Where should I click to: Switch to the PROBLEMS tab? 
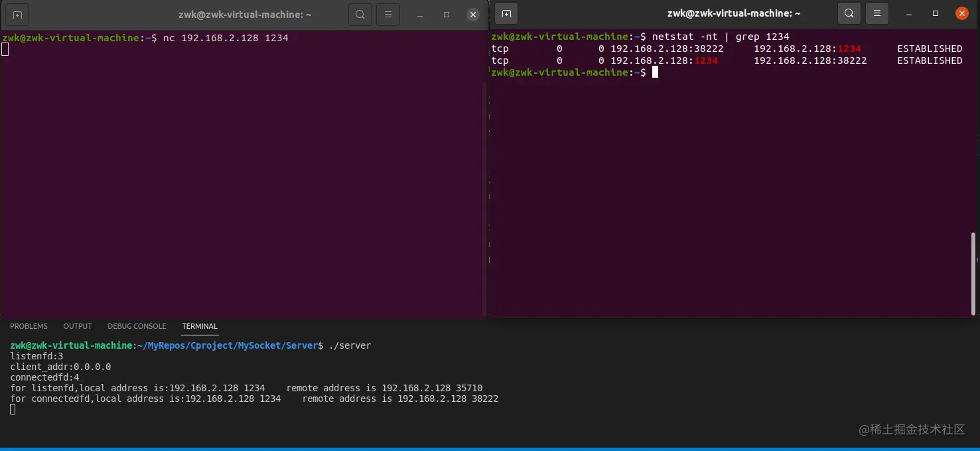pos(29,326)
